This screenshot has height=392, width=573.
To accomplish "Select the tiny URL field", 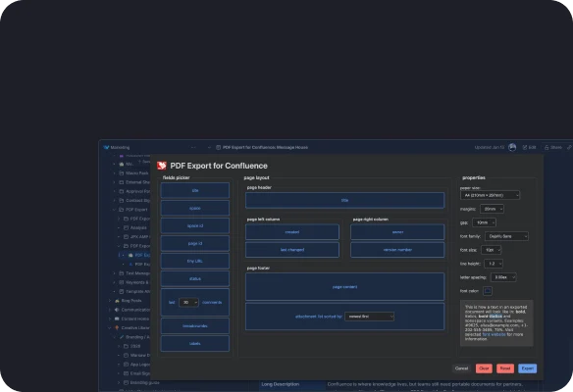I will point(195,262).
